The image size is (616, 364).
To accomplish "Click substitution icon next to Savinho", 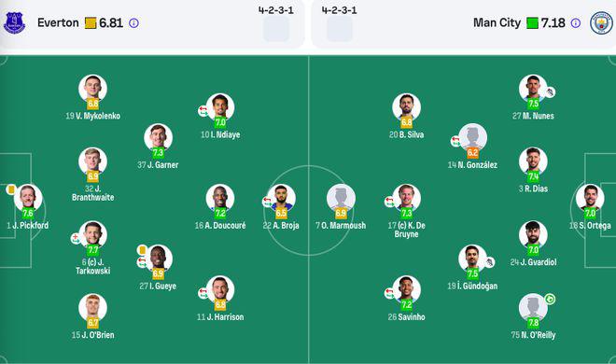I will pyautogui.click(x=389, y=293).
